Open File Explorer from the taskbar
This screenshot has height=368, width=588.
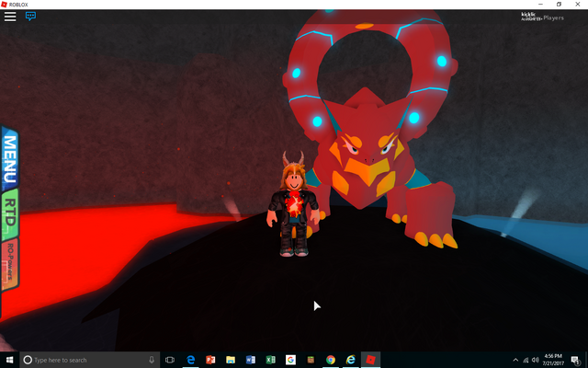pos(231,360)
